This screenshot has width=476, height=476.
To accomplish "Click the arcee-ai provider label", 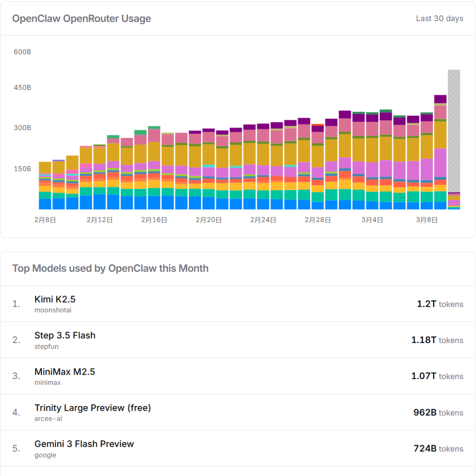I will coord(48,419).
